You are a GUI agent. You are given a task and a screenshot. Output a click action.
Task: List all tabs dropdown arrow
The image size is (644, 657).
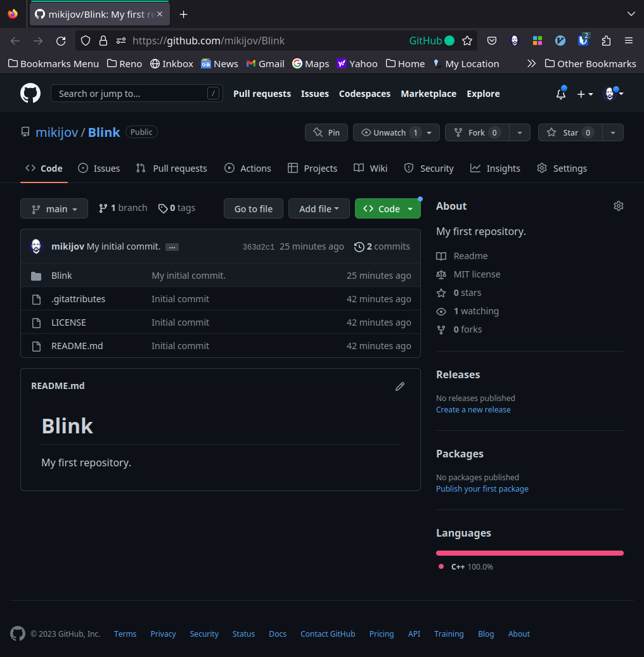[631, 14]
